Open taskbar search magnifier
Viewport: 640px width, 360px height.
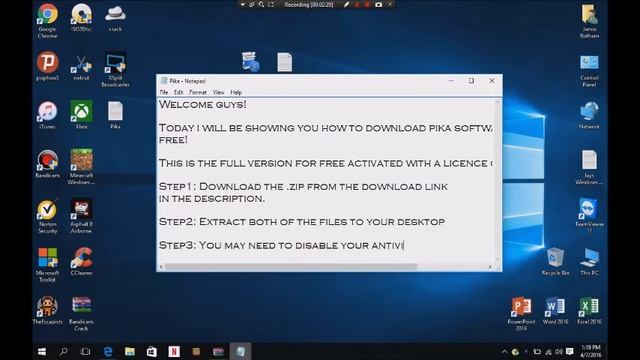64,351
